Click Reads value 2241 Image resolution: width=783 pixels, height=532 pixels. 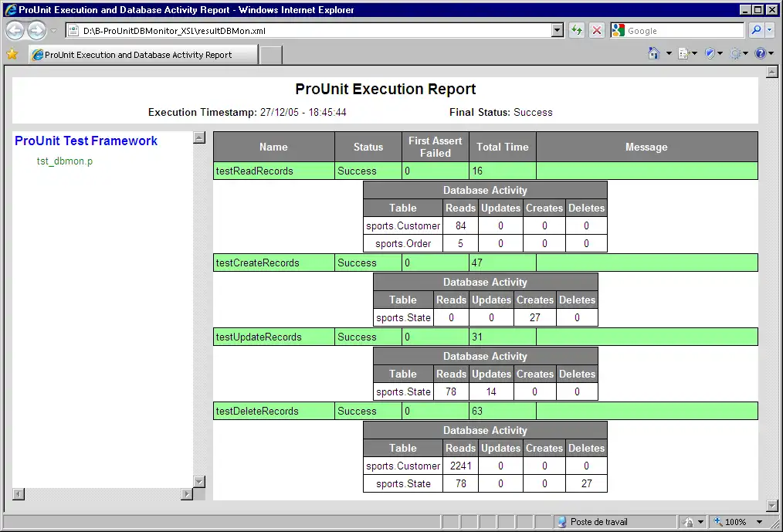click(x=460, y=466)
